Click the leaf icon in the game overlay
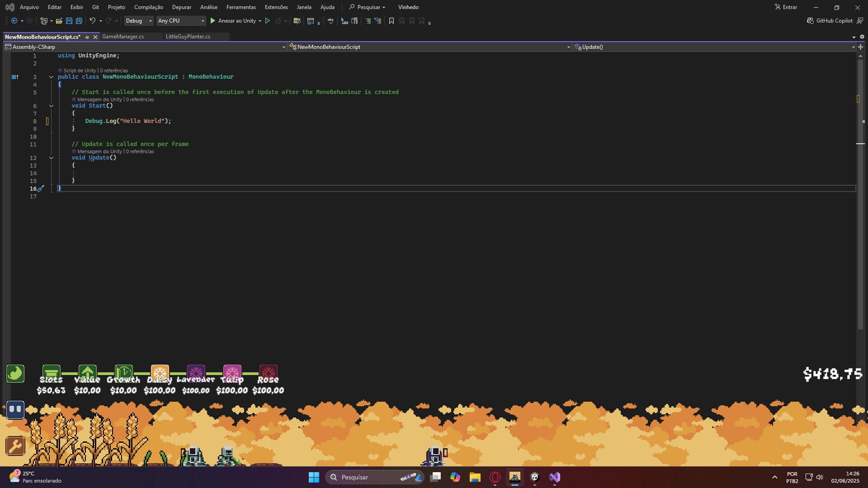The height and width of the screenshot is (488, 868). click(15, 374)
